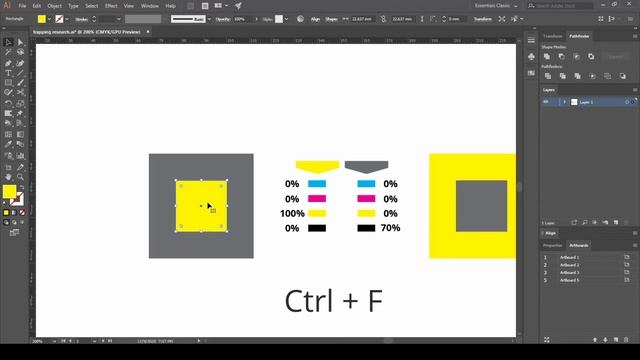Select the Rotate tool
This screenshot has width=640, height=360.
click(x=8, y=103)
